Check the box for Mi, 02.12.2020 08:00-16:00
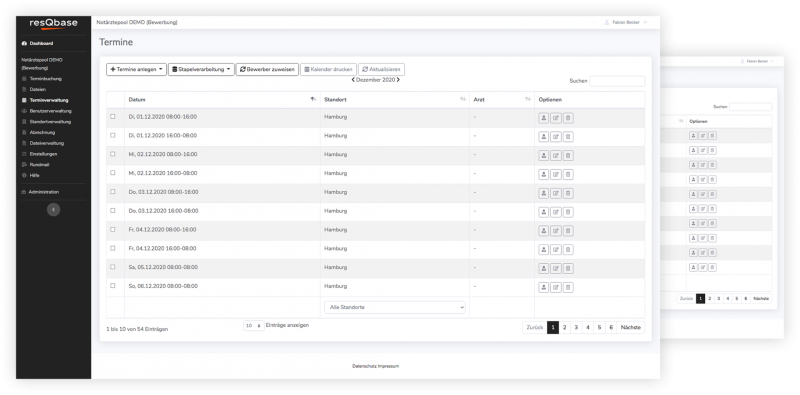The height and width of the screenshot is (395, 800). (113, 154)
